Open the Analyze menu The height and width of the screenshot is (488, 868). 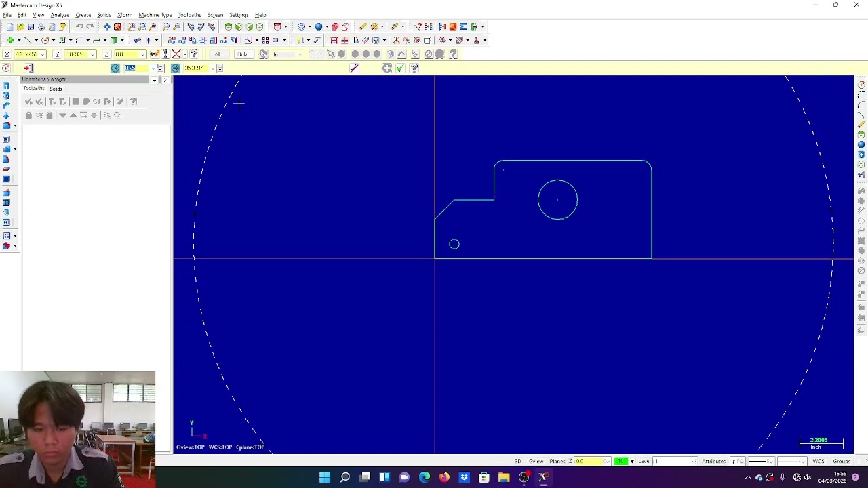(x=60, y=15)
